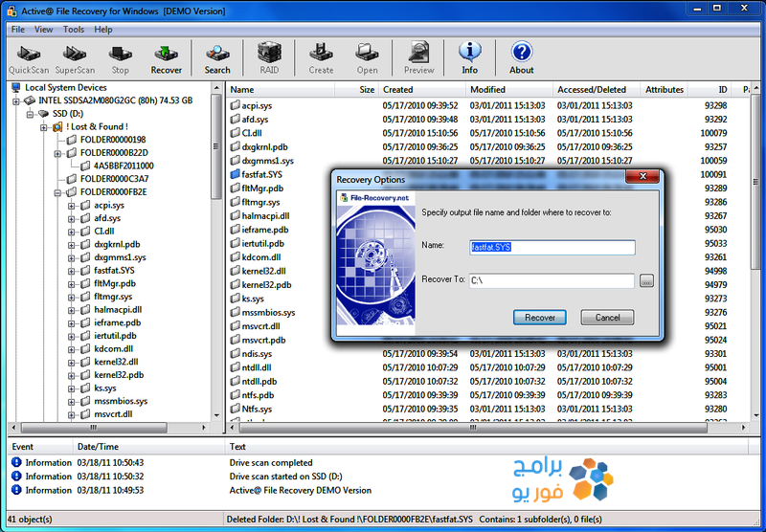
Task: Click the Information icon for Drive scan completed
Action: 16,462
